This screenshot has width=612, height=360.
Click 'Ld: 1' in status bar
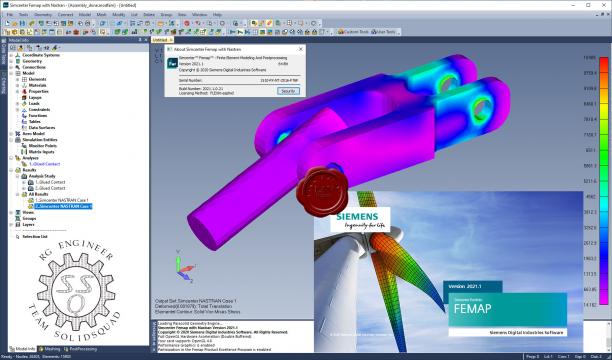pyautogui.click(x=548, y=356)
